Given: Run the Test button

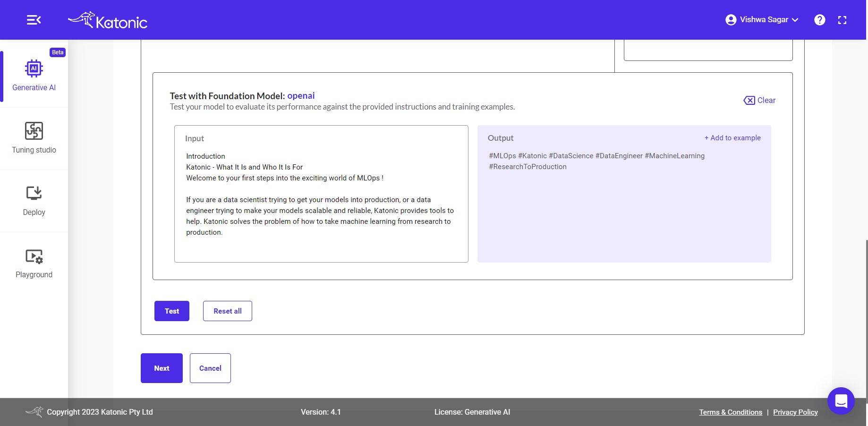Looking at the screenshot, I should click(172, 311).
